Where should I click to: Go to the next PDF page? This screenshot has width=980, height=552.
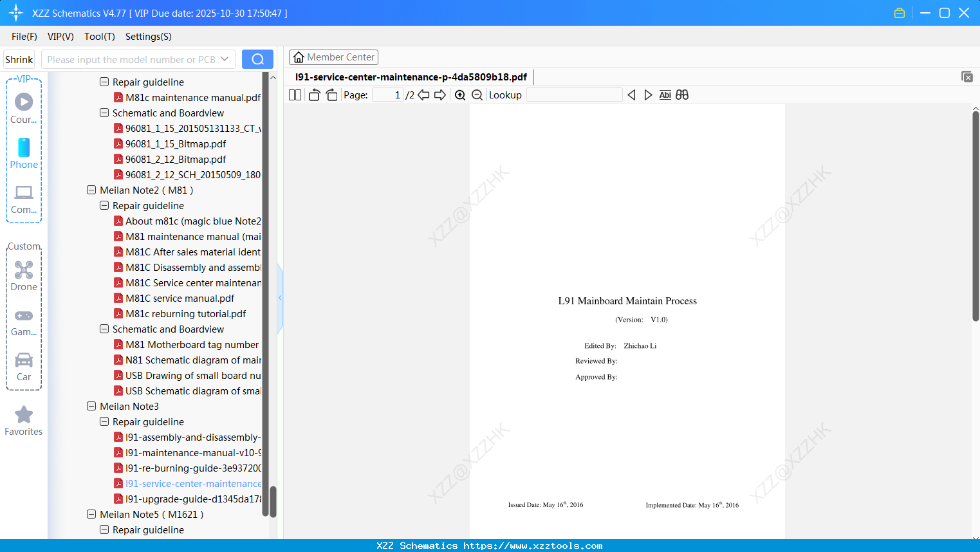(440, 95)
